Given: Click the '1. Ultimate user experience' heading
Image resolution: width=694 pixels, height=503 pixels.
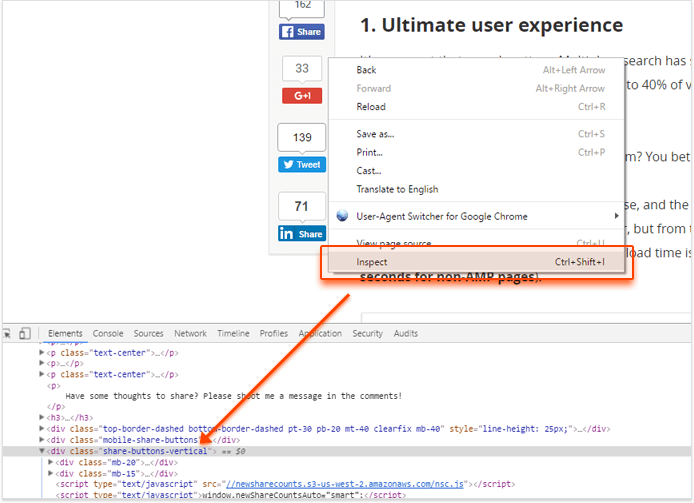Looking at the screenshot, I should pyautogui.click(x=491, y=25).
